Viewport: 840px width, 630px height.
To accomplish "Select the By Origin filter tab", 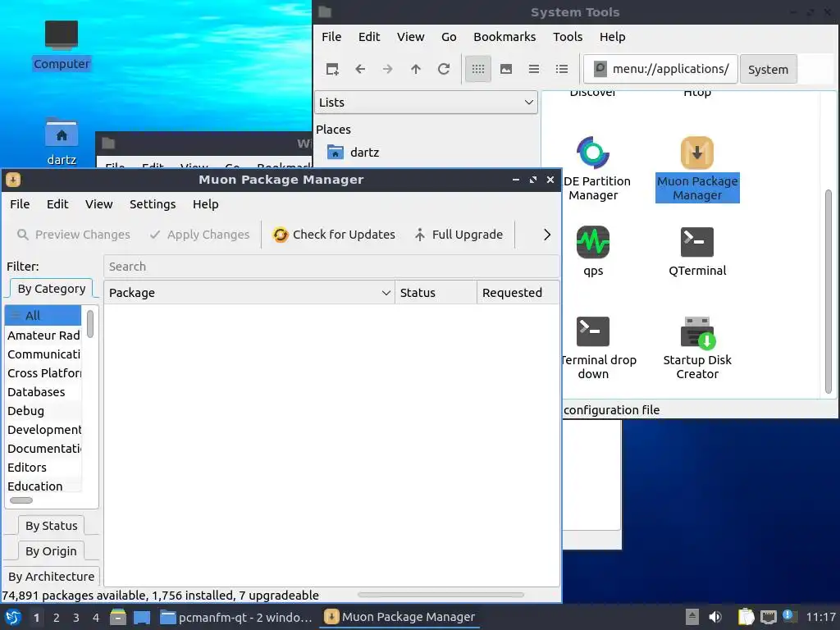I will point(52,551).
